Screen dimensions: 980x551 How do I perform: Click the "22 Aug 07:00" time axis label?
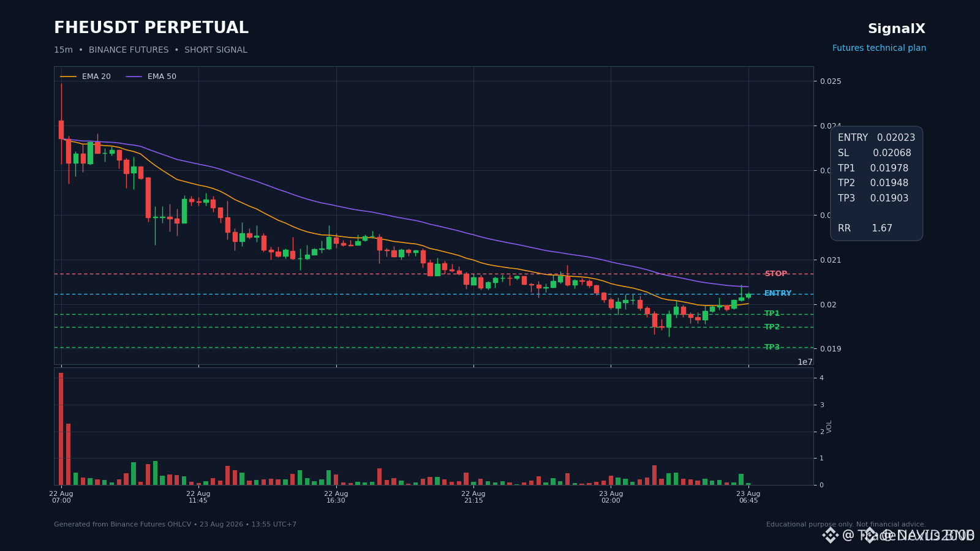coord(61,497)
